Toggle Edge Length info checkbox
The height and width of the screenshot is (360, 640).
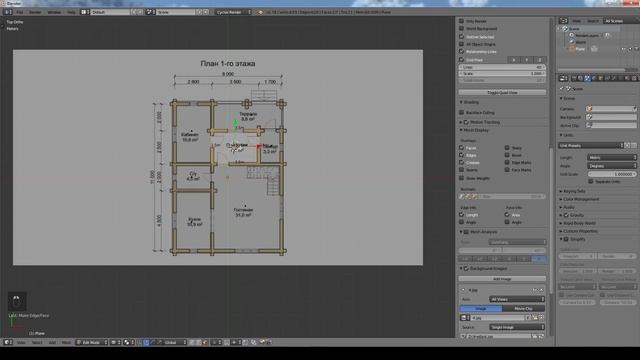point(462,215)
